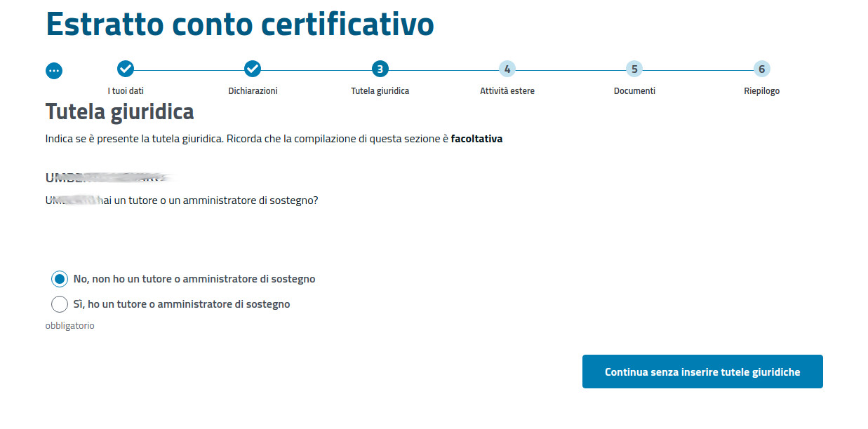Click the obbligatorio note under radios

point(70,326)
